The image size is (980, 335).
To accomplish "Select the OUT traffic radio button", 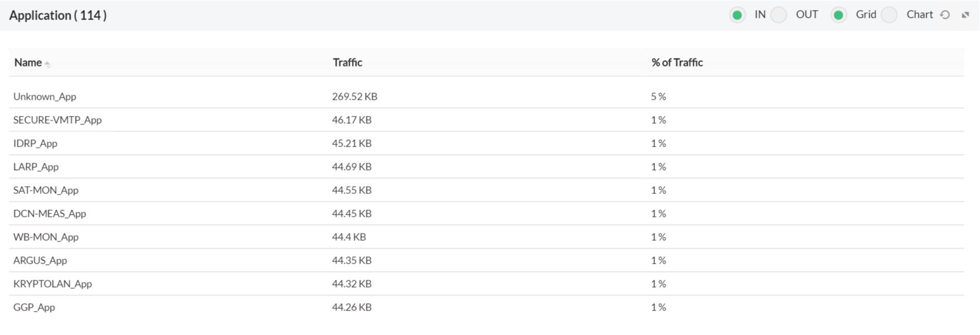I will pyautogui.click(x=779, y=15).
